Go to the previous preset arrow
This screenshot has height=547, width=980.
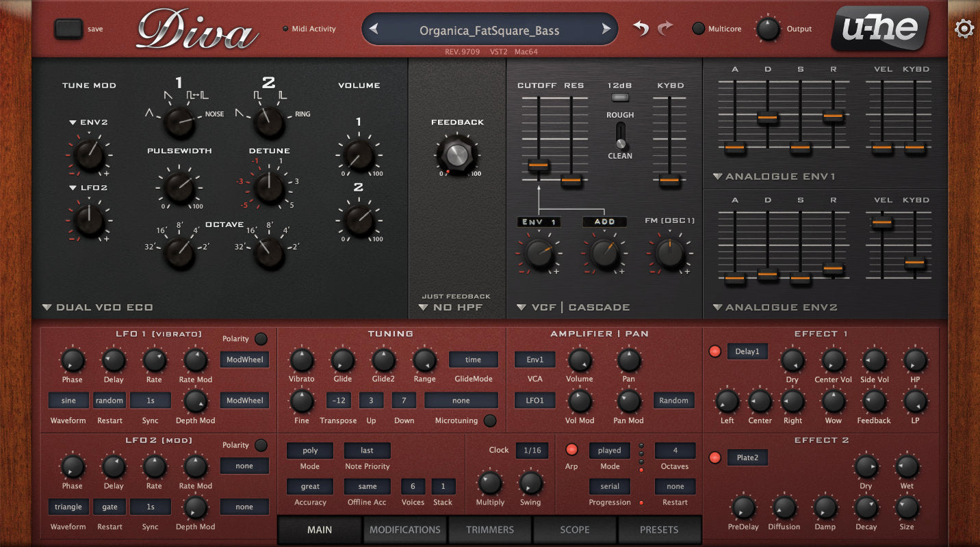(374, 29)
